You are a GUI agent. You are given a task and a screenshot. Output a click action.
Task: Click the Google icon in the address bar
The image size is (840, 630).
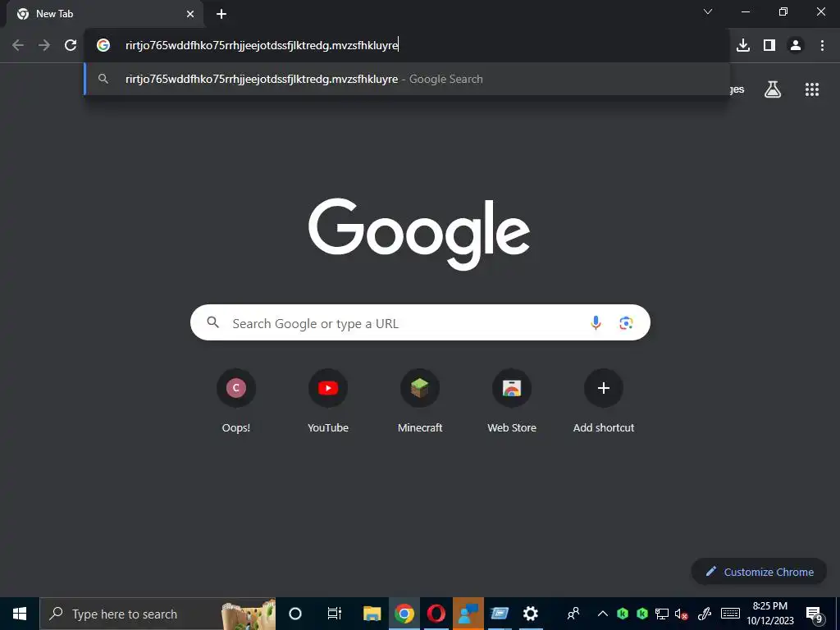point(103,46)
